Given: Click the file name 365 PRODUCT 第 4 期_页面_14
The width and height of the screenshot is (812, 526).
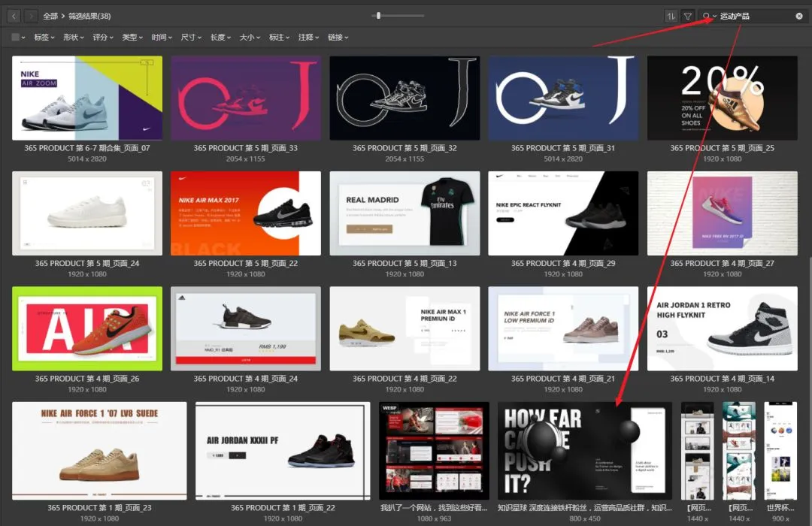Looking at the screenshot, I should pos(722,379).
